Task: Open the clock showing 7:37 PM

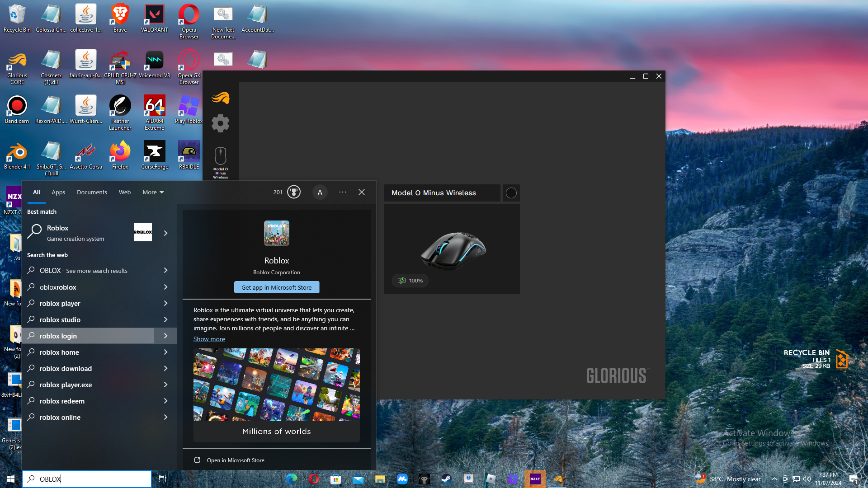Action: tap(828, 479)
